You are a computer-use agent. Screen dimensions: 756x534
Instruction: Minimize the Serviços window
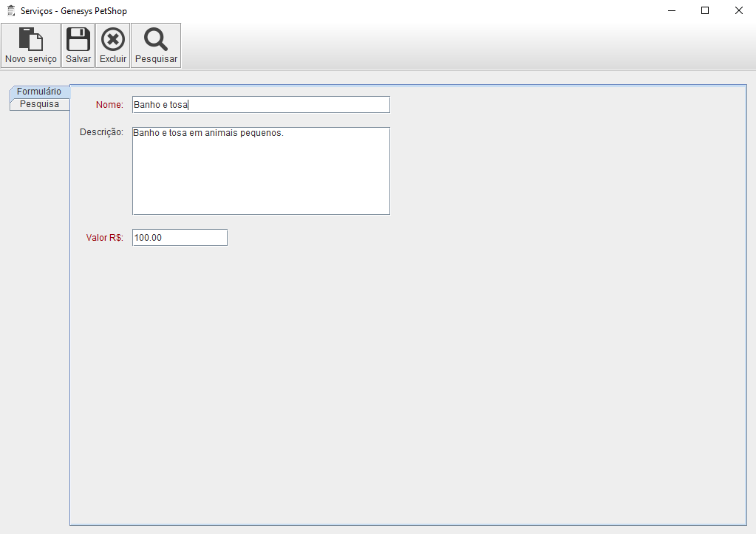coord(672,11)
